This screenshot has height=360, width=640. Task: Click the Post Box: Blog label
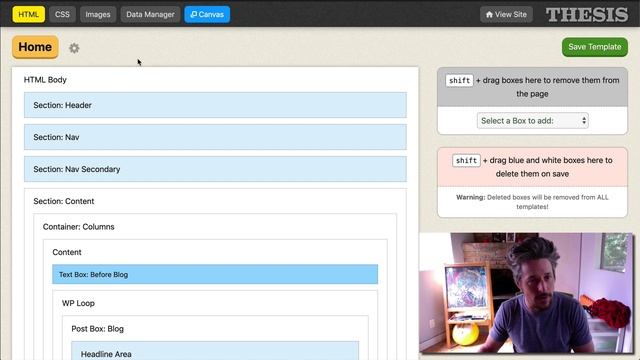click(98, 329)
